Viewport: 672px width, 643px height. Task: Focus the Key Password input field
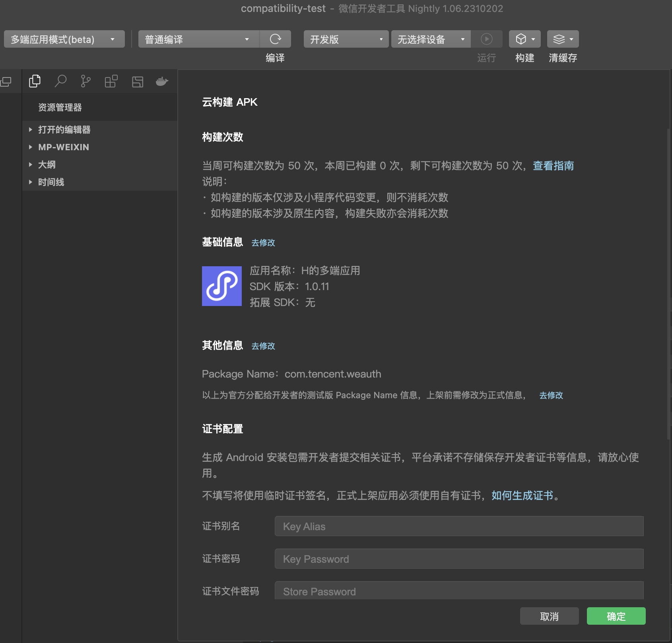pos(459,559)
